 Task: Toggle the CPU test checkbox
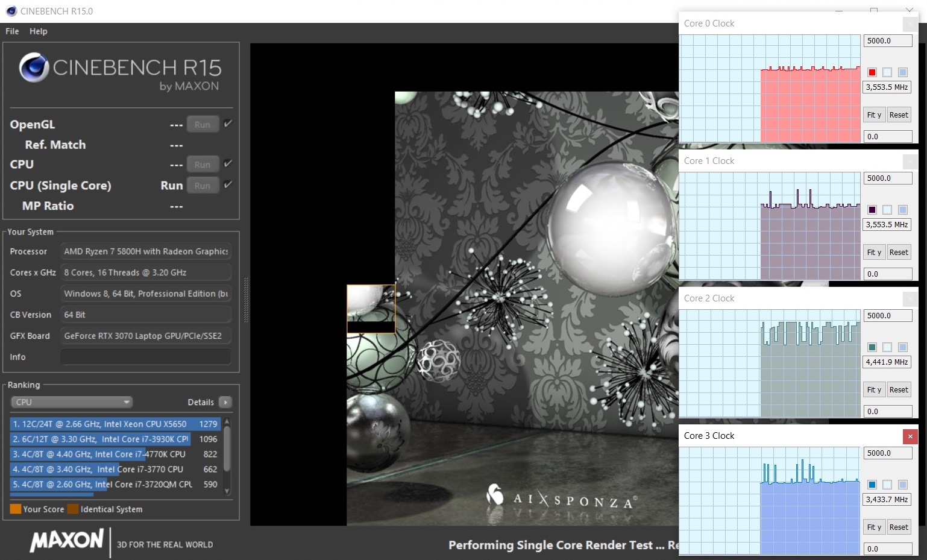click(x=228, y=163)
